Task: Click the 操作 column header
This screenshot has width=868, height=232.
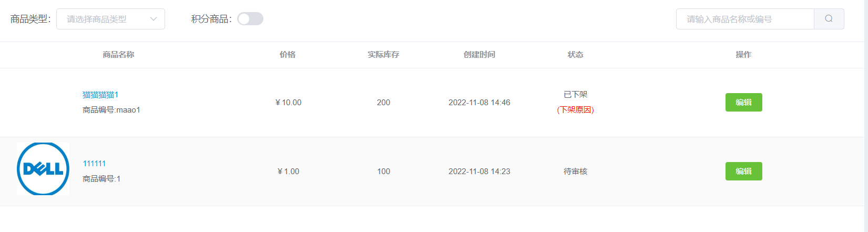Action: pyautogui.click(x=743, y=55)
